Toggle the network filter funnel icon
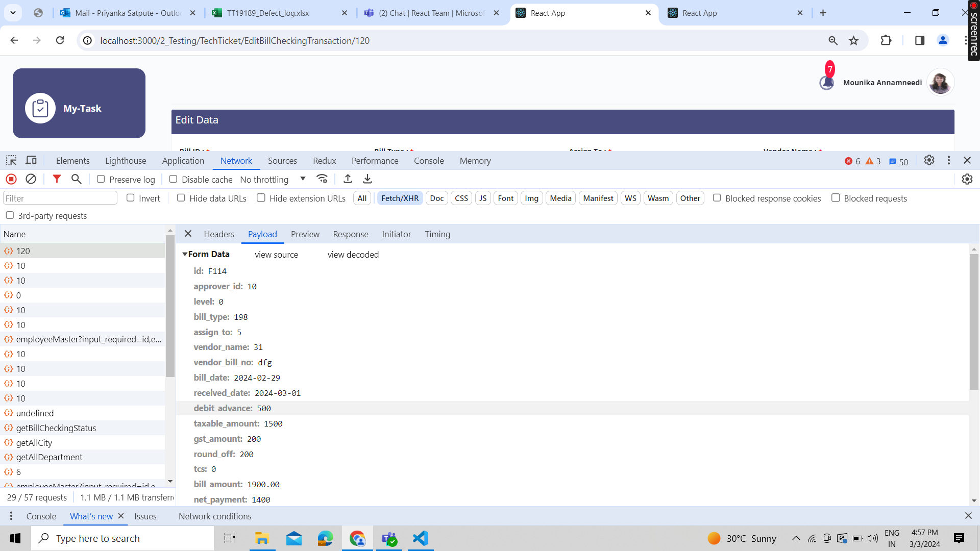Viewport: 980px width, 551px height. coord(57,179)
